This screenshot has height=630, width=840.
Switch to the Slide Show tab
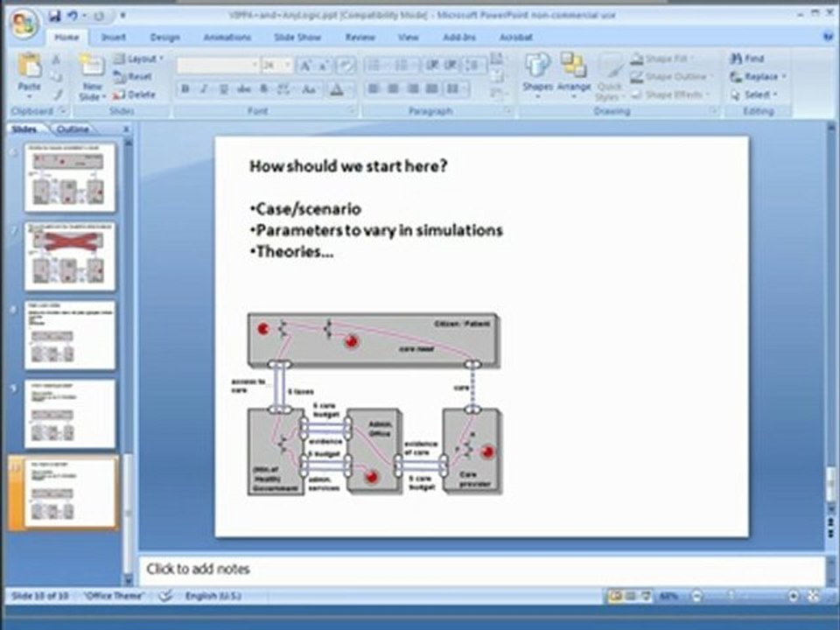(x=297, y=38)
